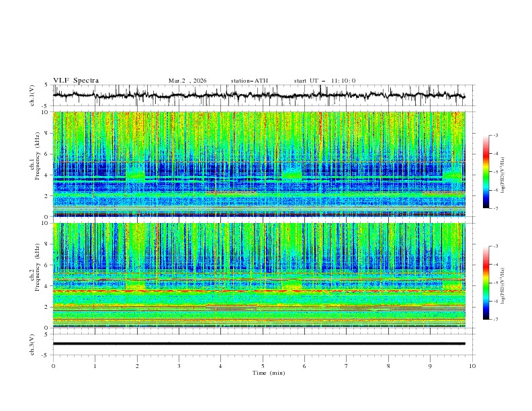Click the date 'Mar.2 , 2026'

click(x=187, y=81)
